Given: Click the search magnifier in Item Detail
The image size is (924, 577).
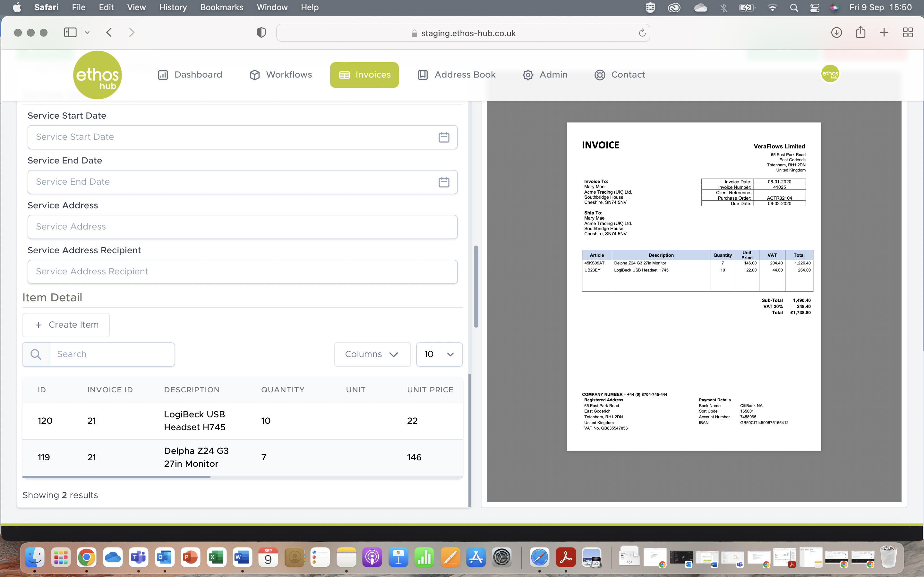Looking at the screenshot, I should coord(36,354).
